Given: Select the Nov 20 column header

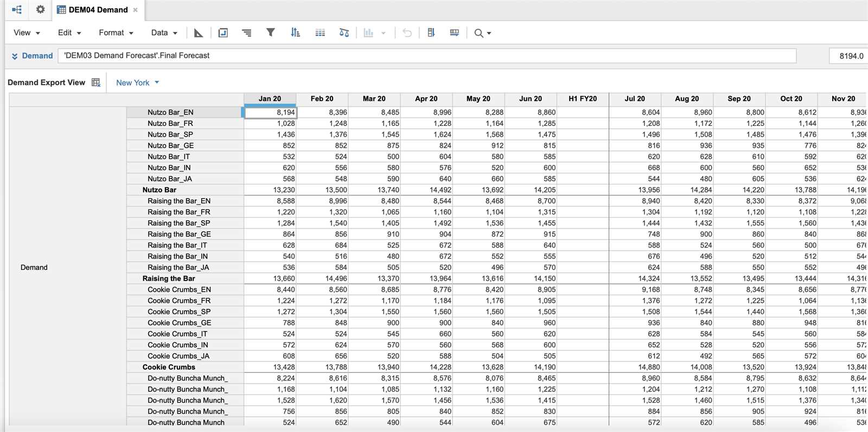Looking at the screenshot, I should point(843,99).
